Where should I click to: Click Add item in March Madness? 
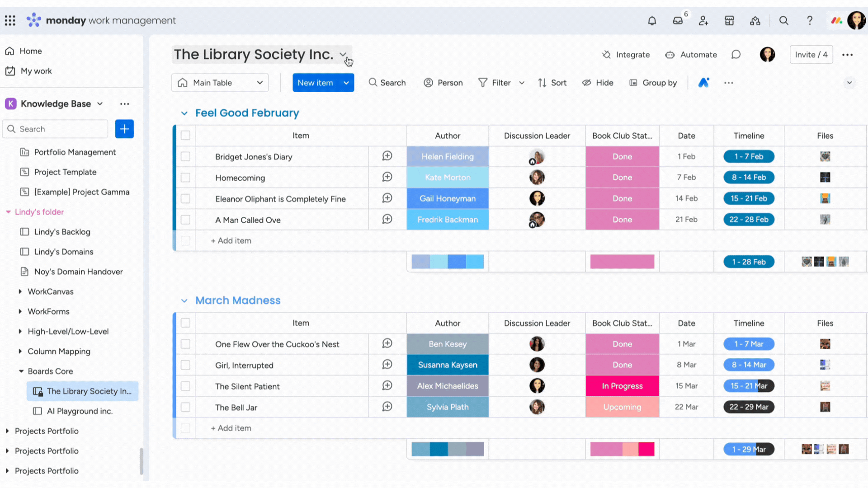(x=231, y=428)
